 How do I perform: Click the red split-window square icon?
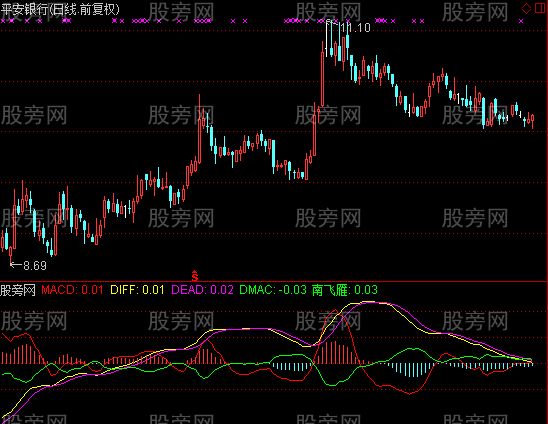click(540, 8)
